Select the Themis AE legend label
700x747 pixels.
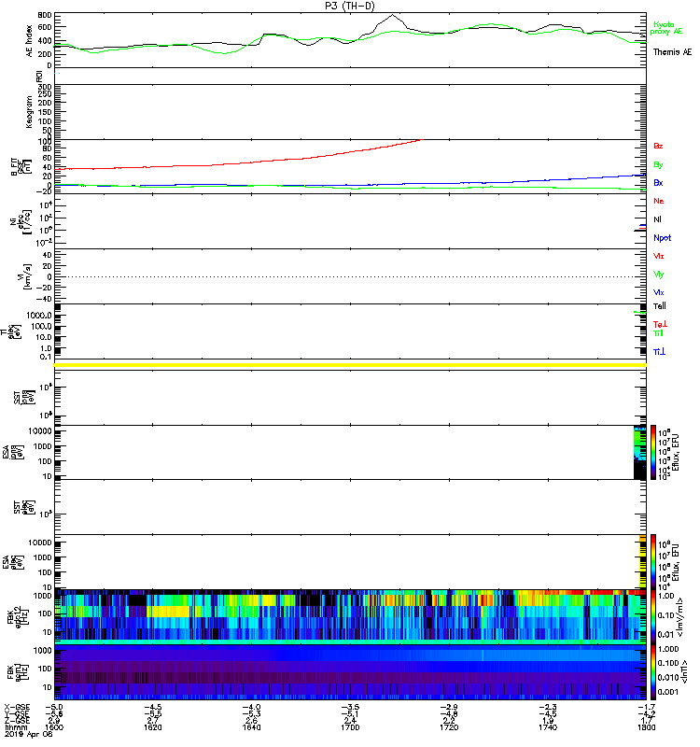(672, 52)
